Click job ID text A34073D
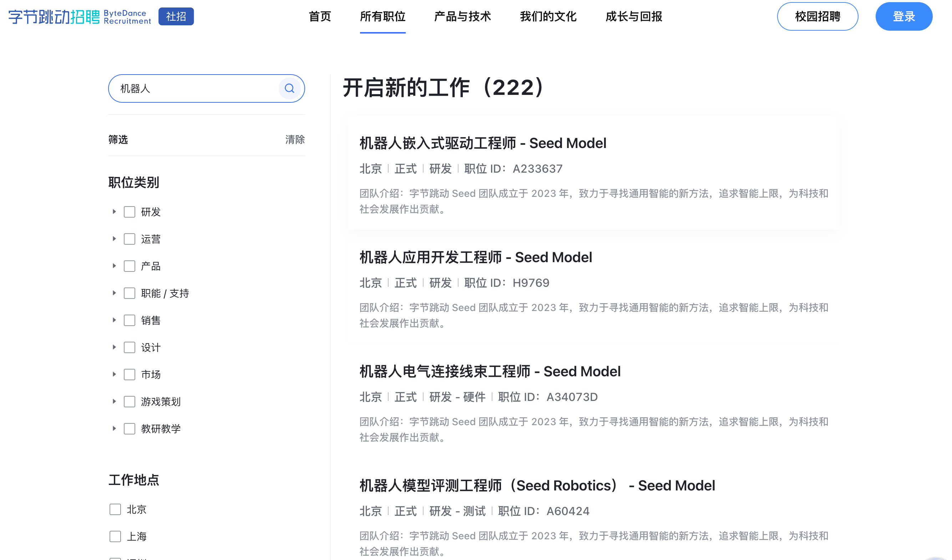This screenshot has height=560, width=952. pyautogui.click(x=572, y=397)
